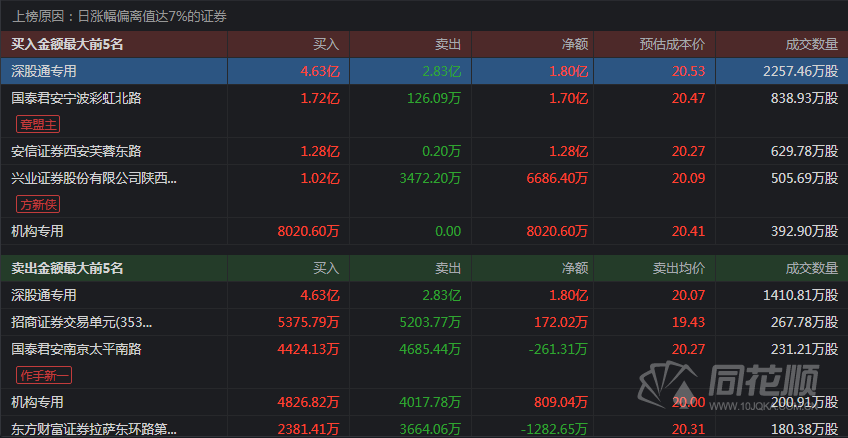Viewport: 848px width, 438px height.
Task: Click the 1.72亿 buy amount
Action: tap(320, 98)
